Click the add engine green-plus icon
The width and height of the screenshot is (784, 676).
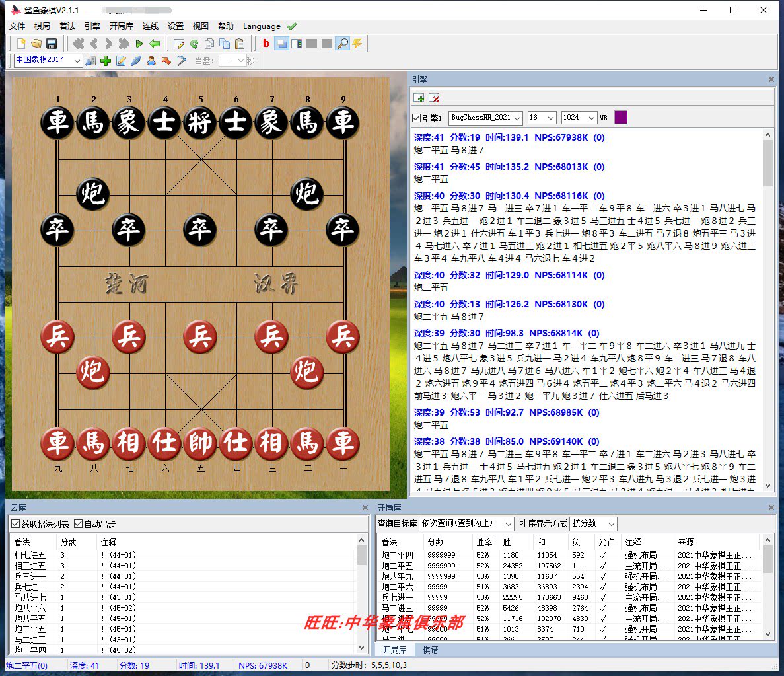[x=419, y=98]
